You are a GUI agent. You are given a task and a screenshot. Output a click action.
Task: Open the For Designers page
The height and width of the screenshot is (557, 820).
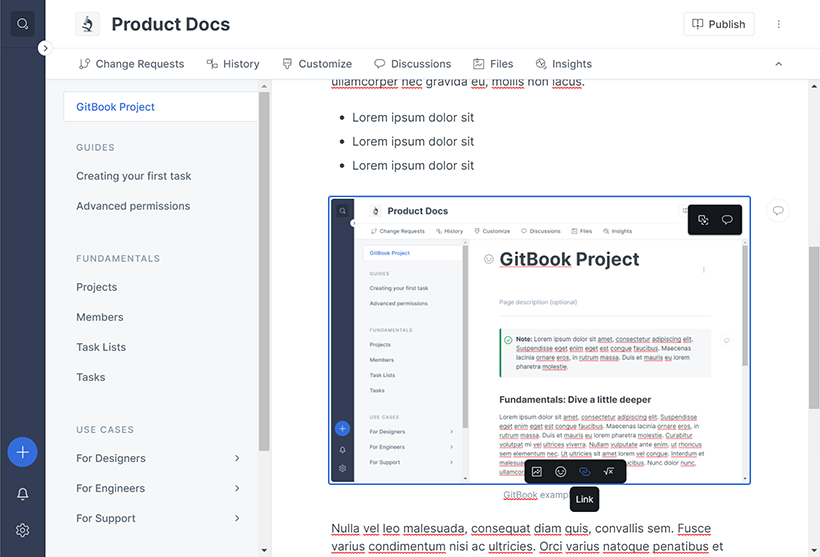[111, 458]
